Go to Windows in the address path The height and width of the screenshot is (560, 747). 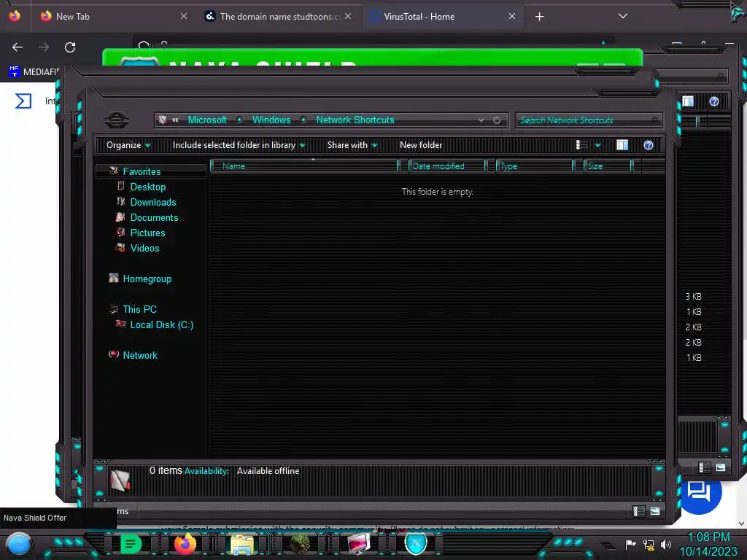[271, 120]
